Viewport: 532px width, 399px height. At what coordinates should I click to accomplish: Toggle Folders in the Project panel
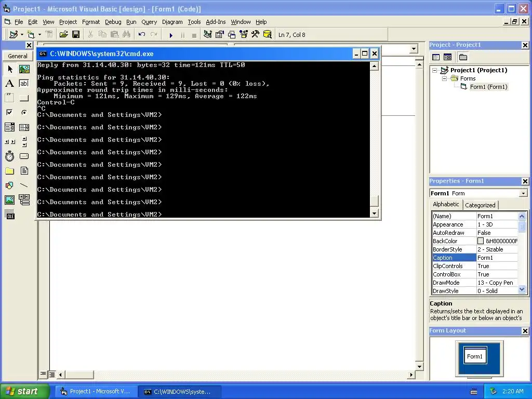(463, 57)
